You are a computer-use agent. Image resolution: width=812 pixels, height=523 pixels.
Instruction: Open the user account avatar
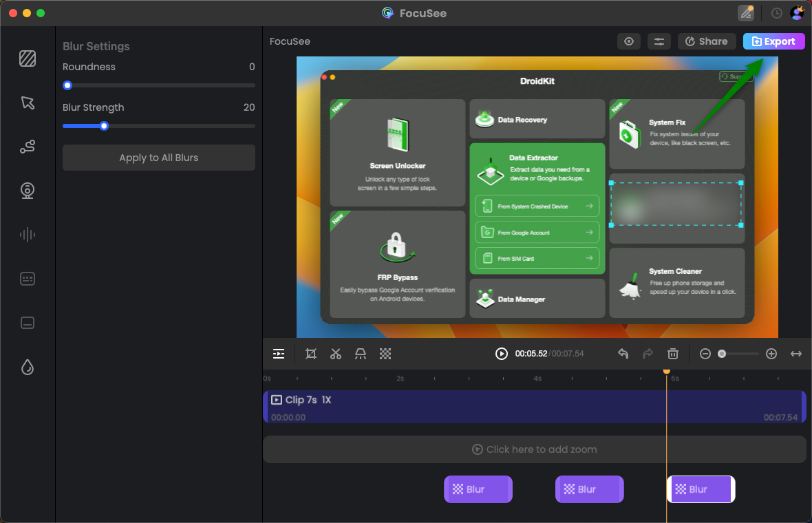tap(798, 13)
